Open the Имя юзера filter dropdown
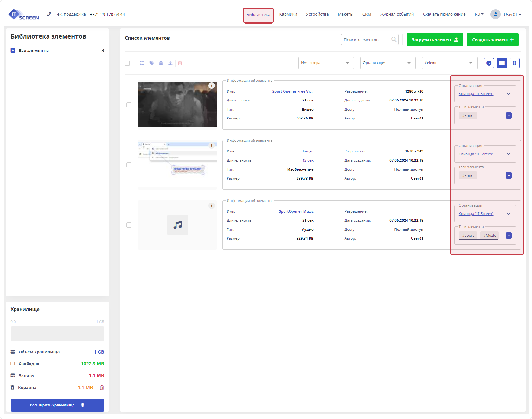 click(x=326, y=63)
